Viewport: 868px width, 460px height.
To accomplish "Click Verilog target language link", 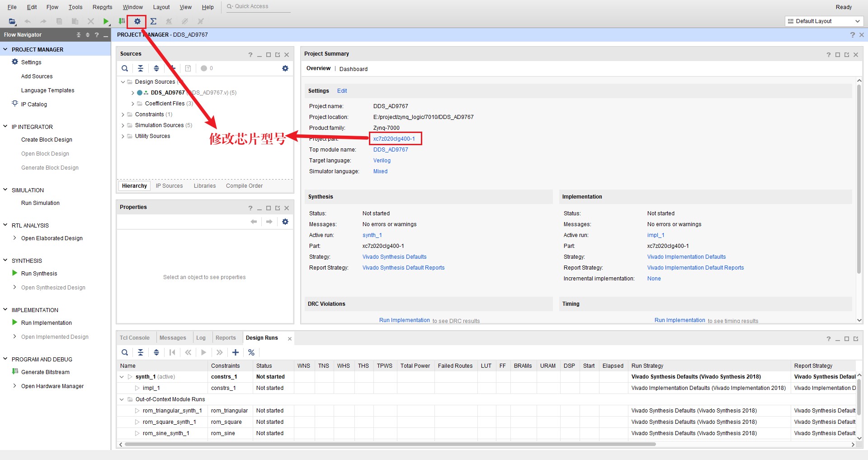I will click(382, 161).
